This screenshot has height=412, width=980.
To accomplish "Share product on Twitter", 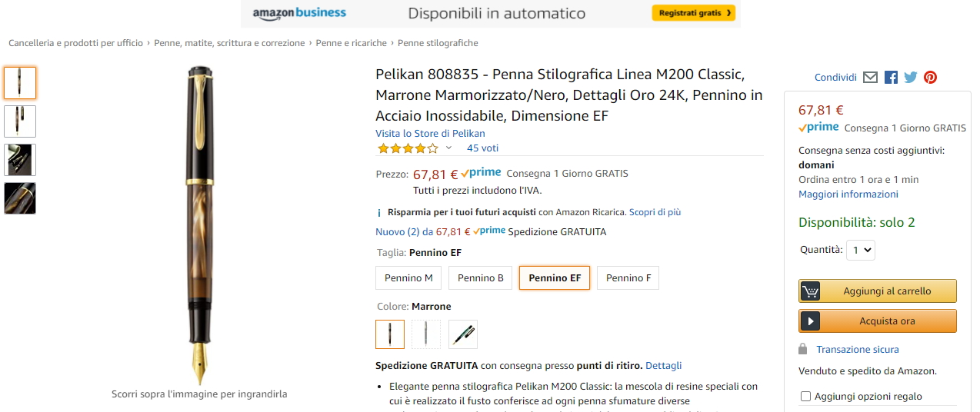I will tap(911, 77).
